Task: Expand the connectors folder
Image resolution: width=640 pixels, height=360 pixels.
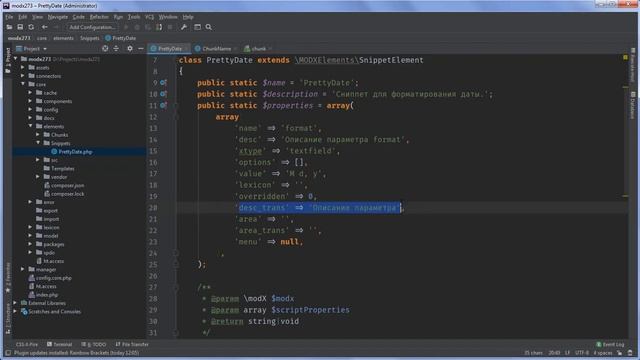Action: (x=23, y=76)
